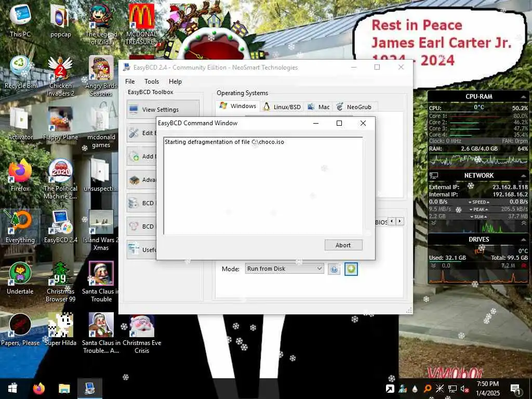Click the command output text area

[263, 186]
